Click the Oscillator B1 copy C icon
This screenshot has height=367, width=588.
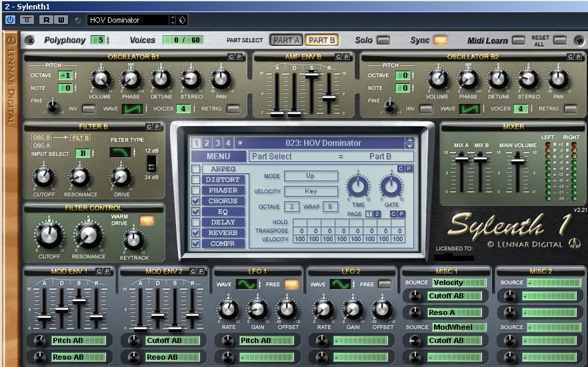(231, 57)
